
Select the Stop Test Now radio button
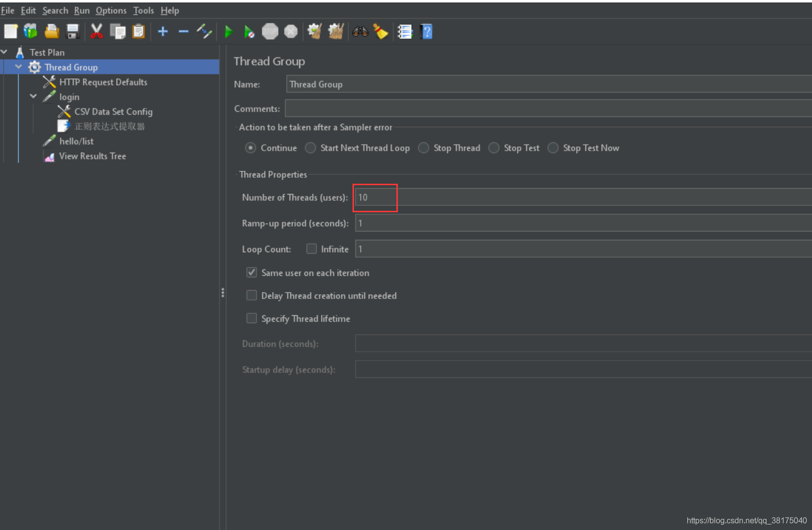553,148
